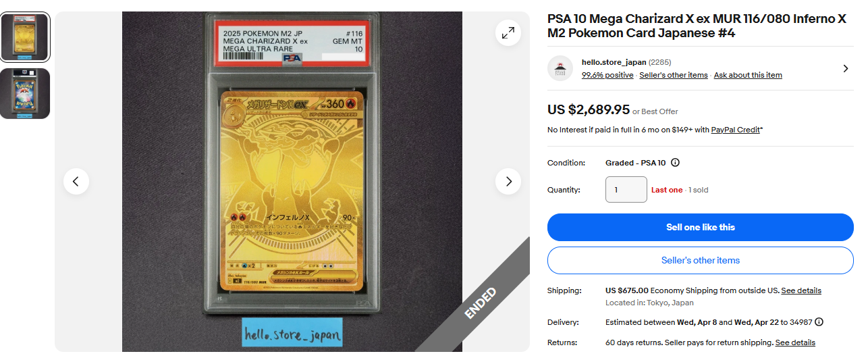Click the Seller's other items button

click(x=701, y=260)
